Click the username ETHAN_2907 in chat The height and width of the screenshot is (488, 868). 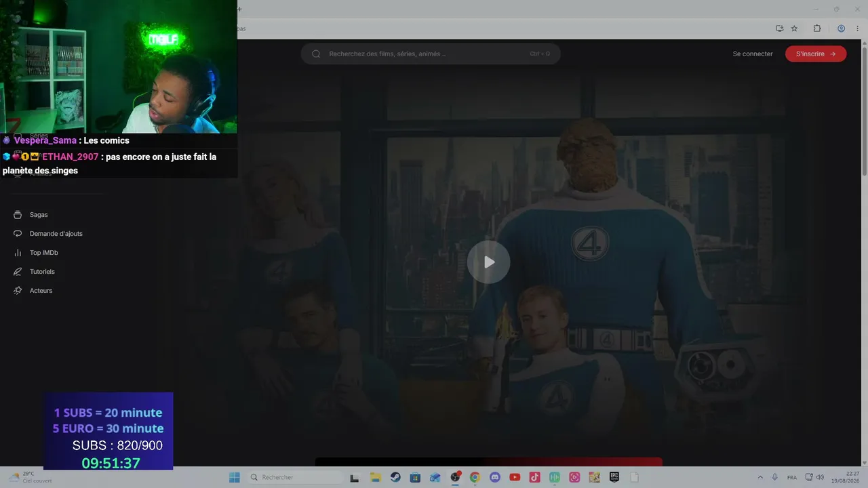pyautogui.click(x=71, y=157)
